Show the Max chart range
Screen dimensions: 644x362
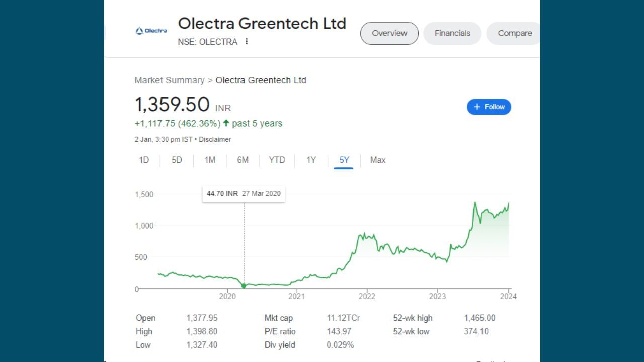click(378, 160)
